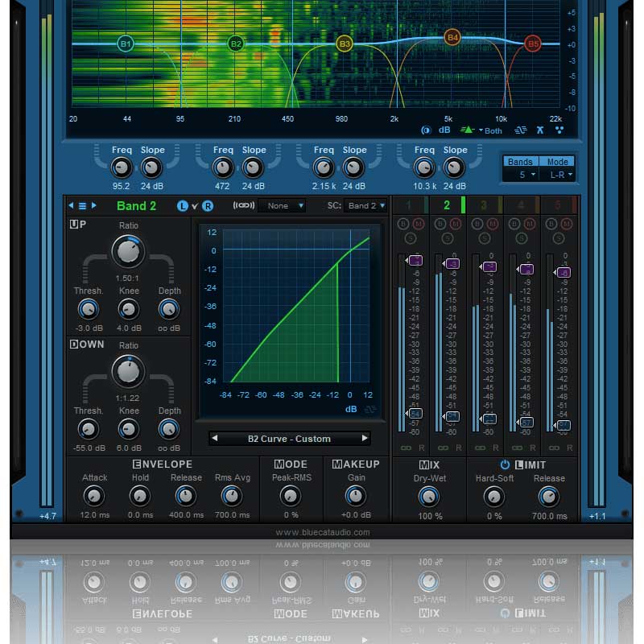Click the crossover X icon
The width and height of the screenshot is (644, 644).
click(539, 130)
